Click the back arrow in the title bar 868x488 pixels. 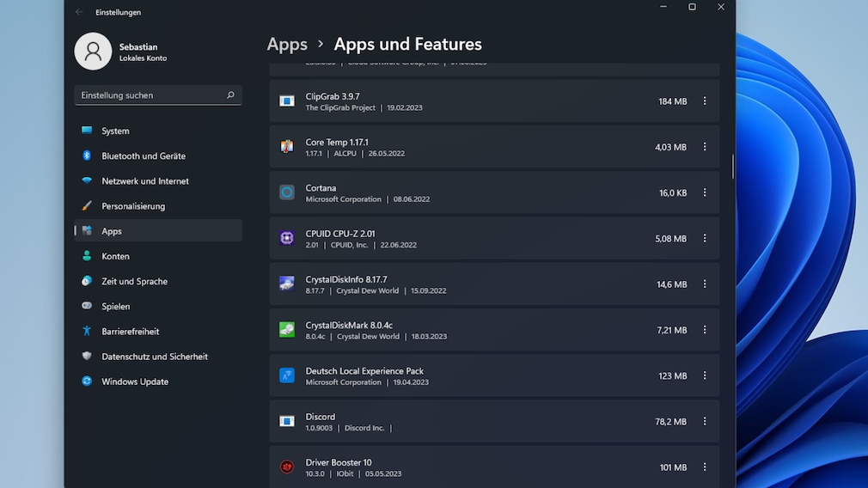pos(79,12)
